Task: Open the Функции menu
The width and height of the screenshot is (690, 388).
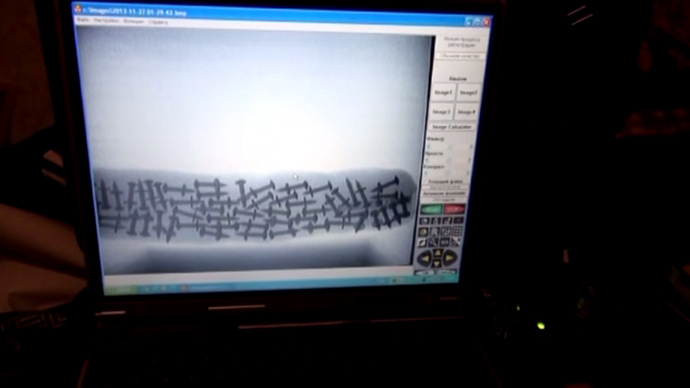Action: pos(133,22)
